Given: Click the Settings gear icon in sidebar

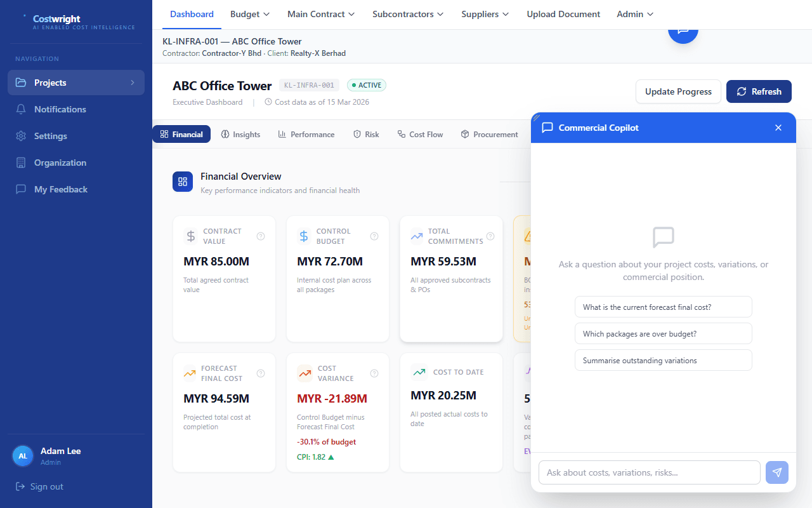Looking at the screenshot, I should [x=21, y=136].
